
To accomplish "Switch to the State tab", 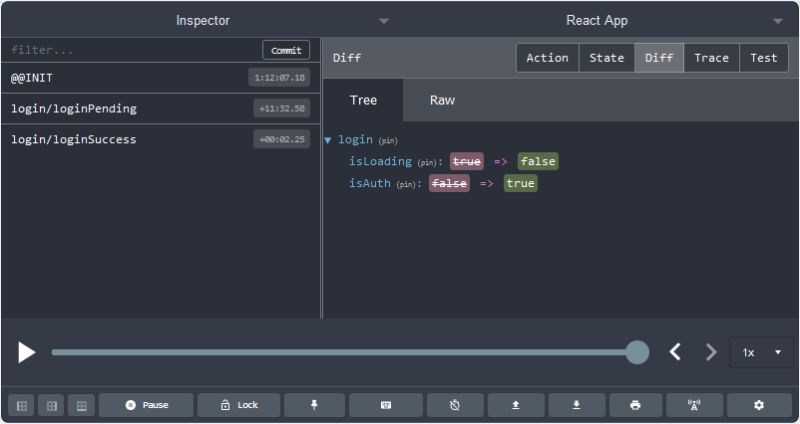I will (607, 58).
